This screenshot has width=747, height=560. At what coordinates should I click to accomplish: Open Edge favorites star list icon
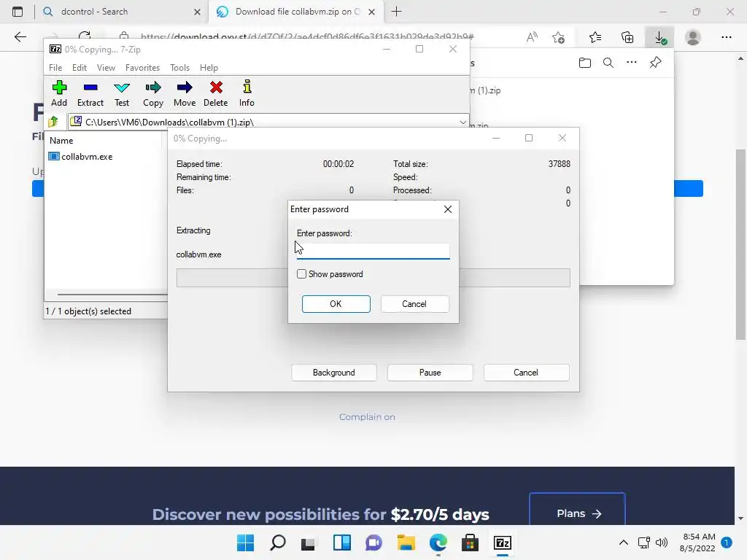595,37
